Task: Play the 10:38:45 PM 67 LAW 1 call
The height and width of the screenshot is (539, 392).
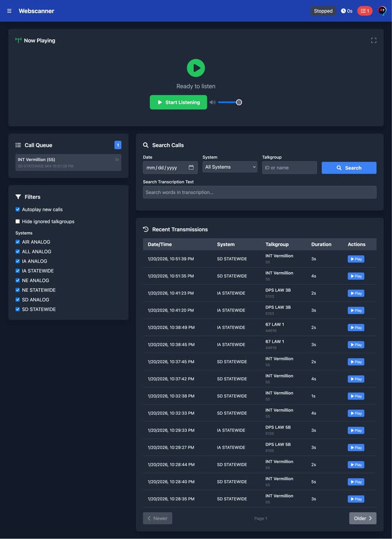Action: click(356, 345)
